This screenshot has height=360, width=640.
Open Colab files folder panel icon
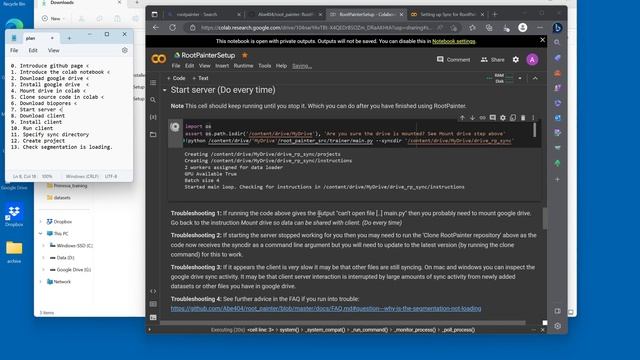click(x=153, y=134)
